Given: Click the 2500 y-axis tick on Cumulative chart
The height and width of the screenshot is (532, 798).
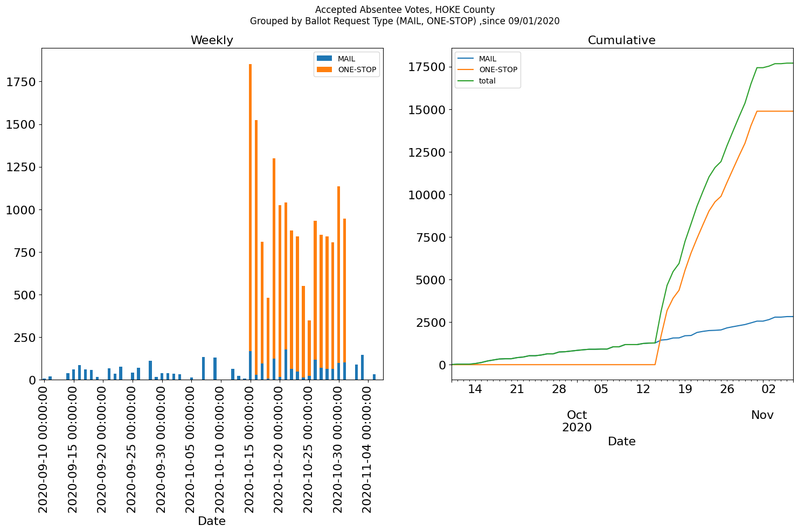Looking at the screenshot, I should coord(431,322).
